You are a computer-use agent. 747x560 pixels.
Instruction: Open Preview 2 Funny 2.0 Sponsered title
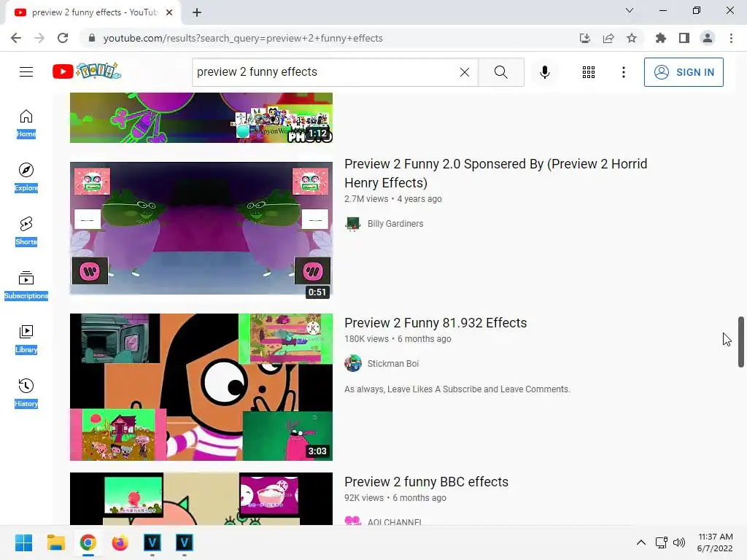(x=495, y=174)
